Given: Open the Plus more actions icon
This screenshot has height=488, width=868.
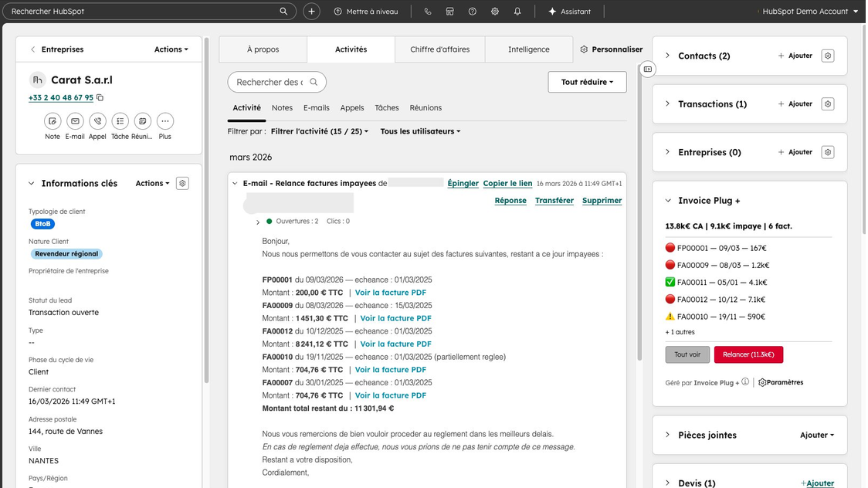Looking at the screenshot, I should [x=165, y=120].
